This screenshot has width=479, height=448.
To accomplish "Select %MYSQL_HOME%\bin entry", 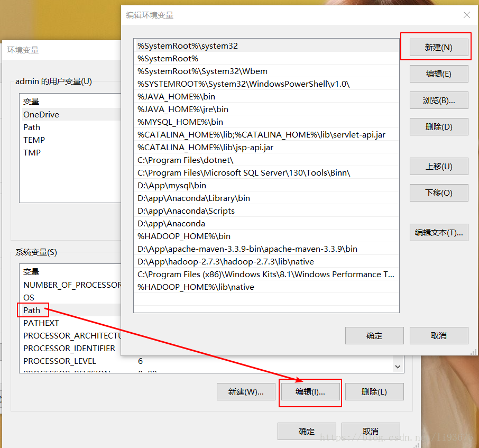I will tap(266, 122).
